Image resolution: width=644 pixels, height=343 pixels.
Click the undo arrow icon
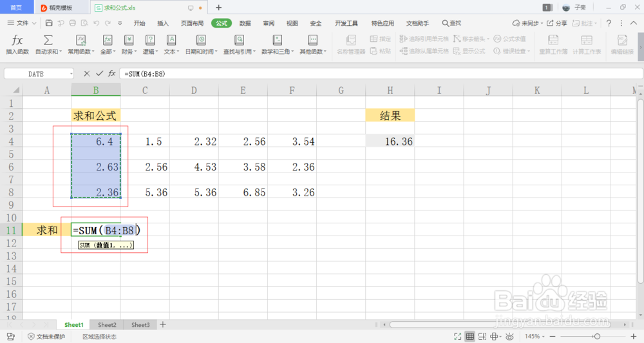pos(96,23)
